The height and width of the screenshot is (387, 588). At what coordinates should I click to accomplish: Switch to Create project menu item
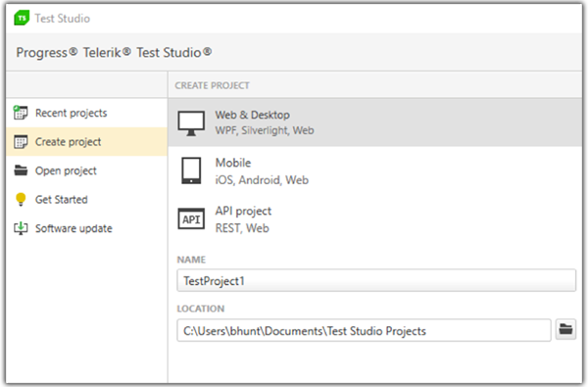[86, 142]
